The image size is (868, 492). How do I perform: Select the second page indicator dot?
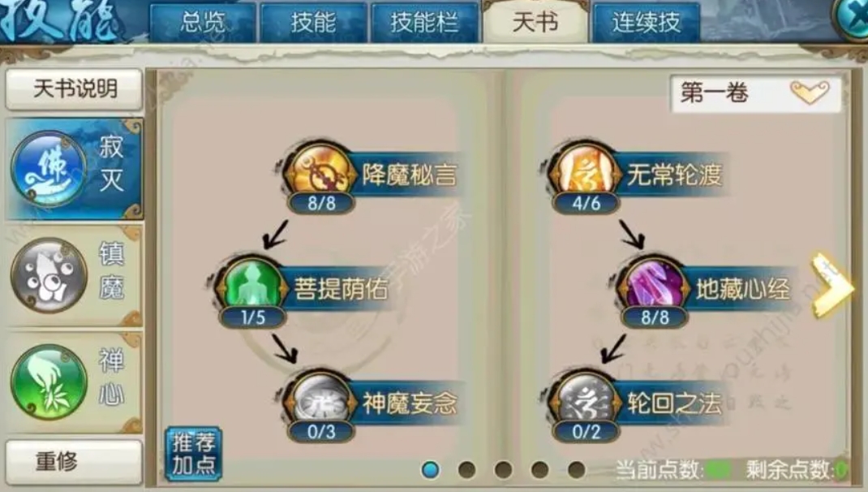pyautogui.click(x=466, y=470)
